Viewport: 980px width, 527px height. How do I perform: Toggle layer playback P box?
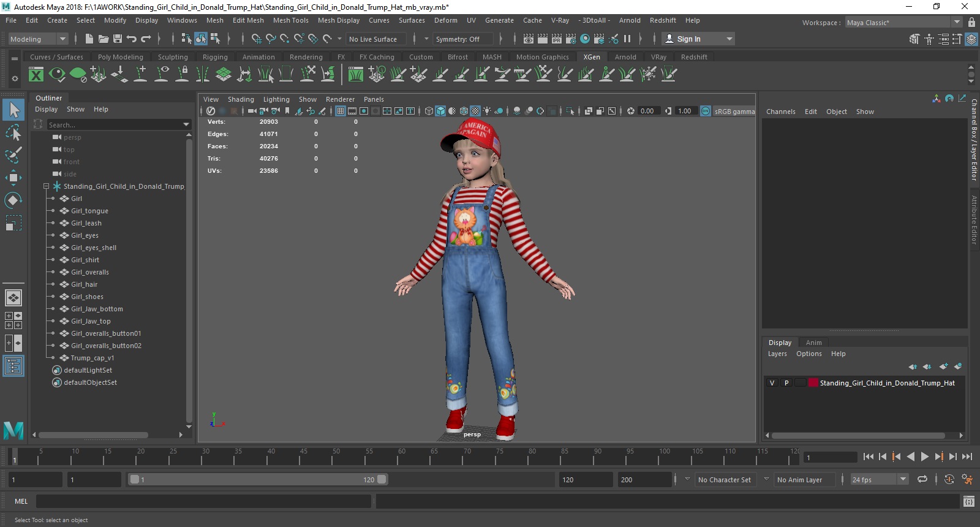coord(786,383)
